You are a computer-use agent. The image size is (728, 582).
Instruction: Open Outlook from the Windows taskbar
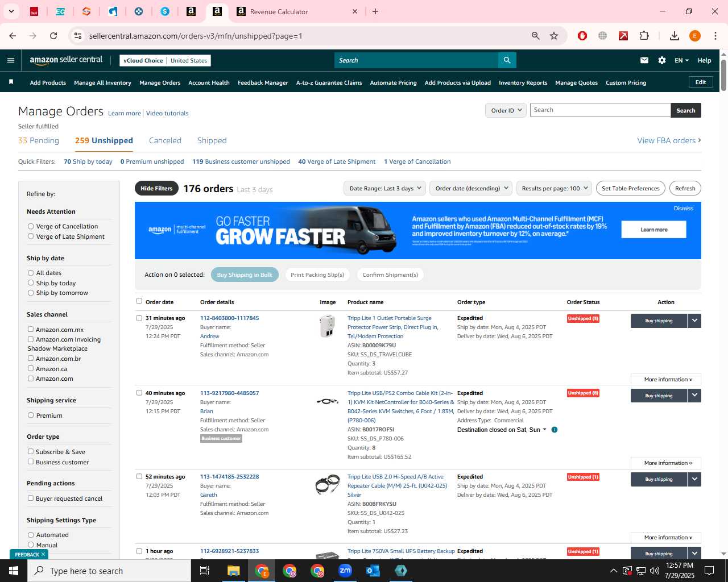[x=373, y=571]
